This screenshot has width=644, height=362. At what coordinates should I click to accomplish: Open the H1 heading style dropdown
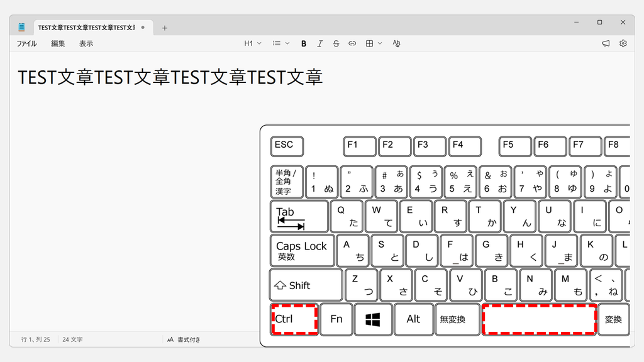pyautogui.click(x=253, y=43)
